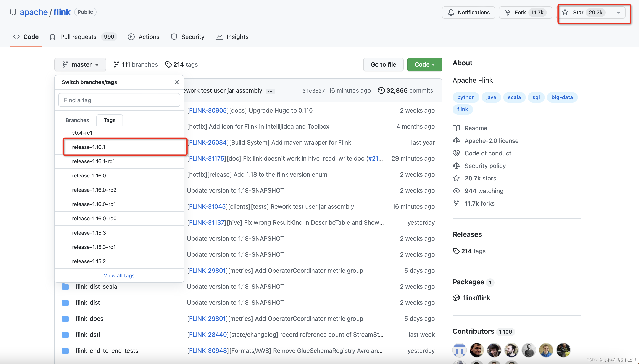
Task: Open the Contributors heading link
Action: pos(473,331)
